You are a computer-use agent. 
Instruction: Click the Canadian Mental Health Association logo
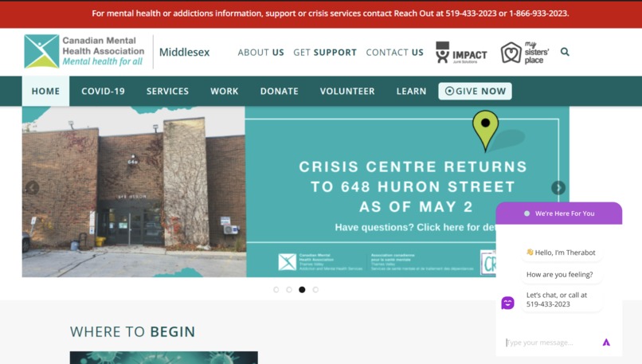tap(84, 51)
